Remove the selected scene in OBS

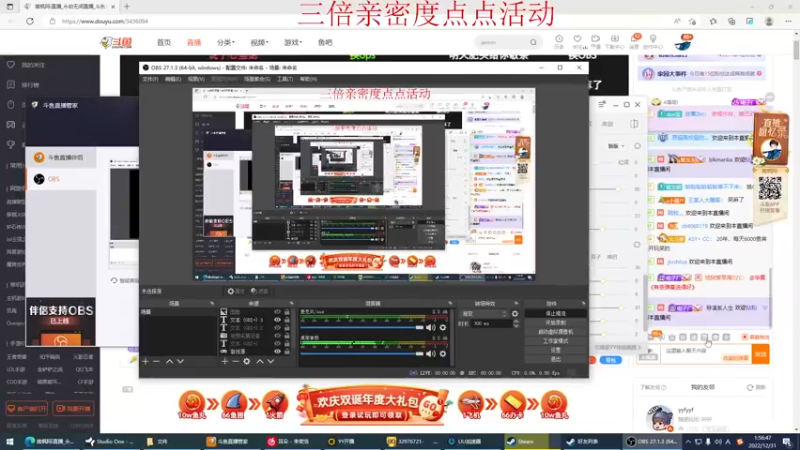[157, 361]
